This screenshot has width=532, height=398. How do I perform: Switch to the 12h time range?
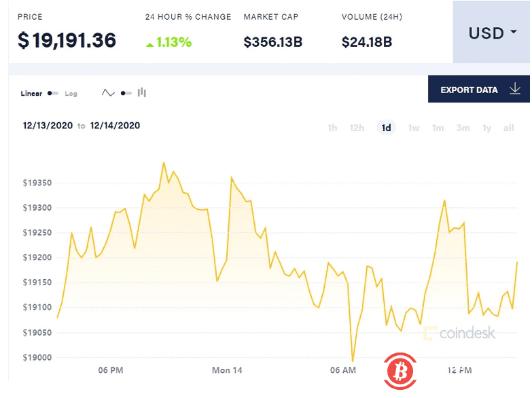[357, 128]
